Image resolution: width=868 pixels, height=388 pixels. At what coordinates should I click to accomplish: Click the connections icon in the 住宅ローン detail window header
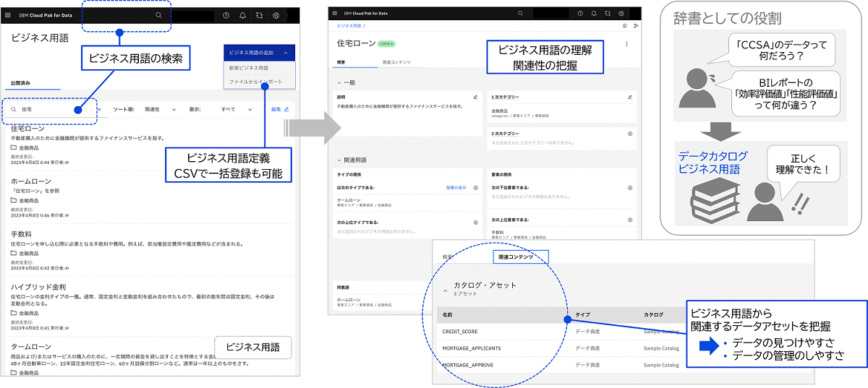click(x=608, y=13)
